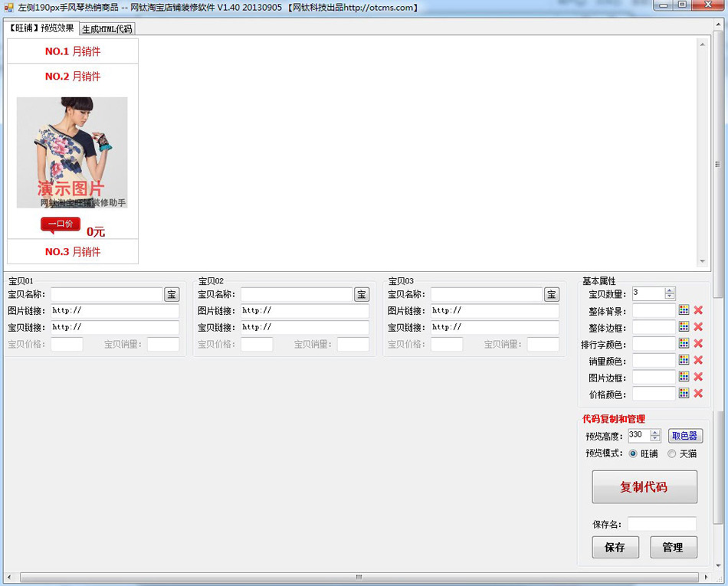Clear the 销量颜色 color with red X
The height and width of the screenshot is (586, 728).
coord(698,360)
